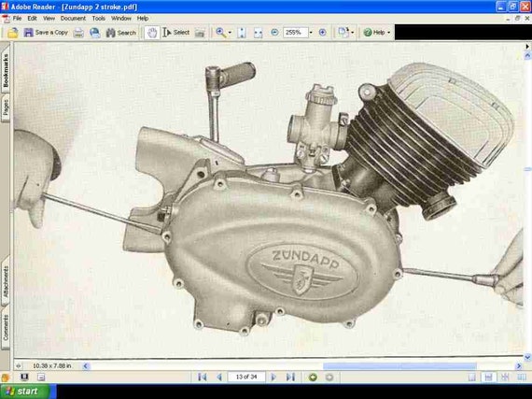Go to Next Page arrow
The image size is (532, 399).
coord(273,377)
